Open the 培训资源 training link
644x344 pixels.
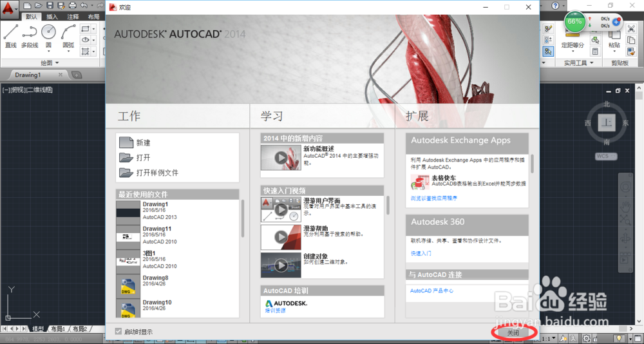tap(275, 311)
